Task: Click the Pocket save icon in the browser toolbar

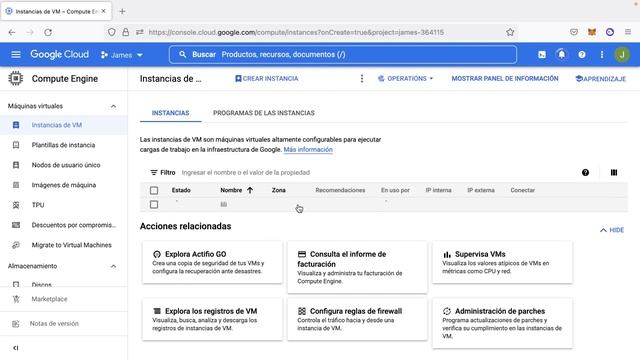Action: coord(574,32)
